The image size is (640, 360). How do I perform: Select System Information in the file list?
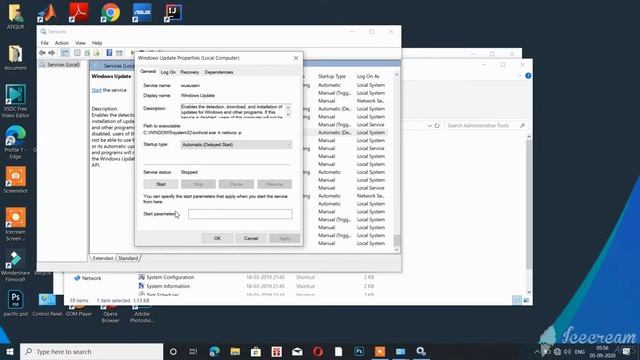coord(164,286)
